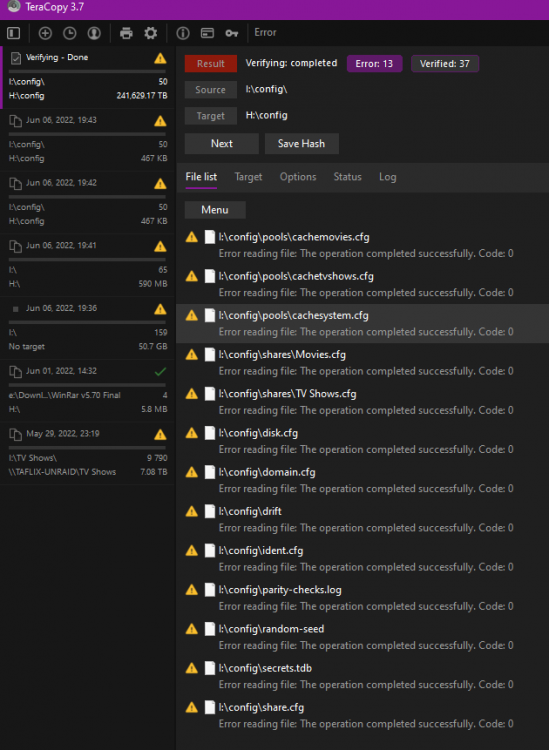
Task: Click copy icon next to Jun 06, 2022, 19:42
Action: [x=16, y=183]
